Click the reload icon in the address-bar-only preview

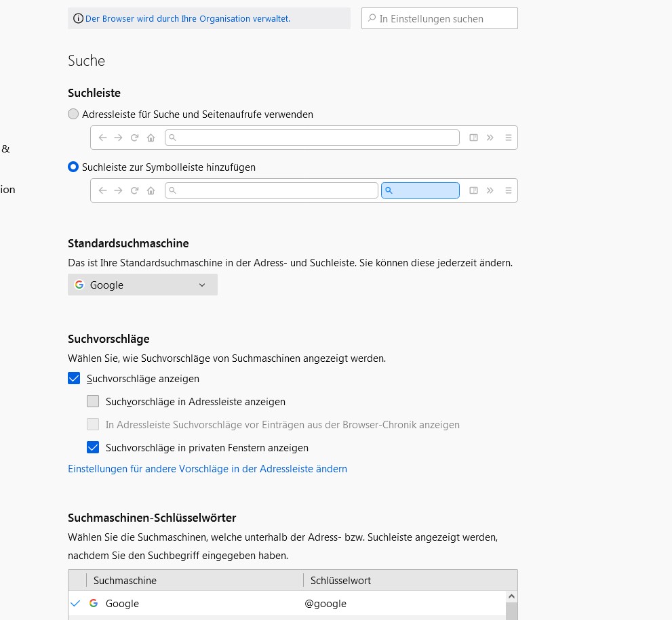point(134,138)
